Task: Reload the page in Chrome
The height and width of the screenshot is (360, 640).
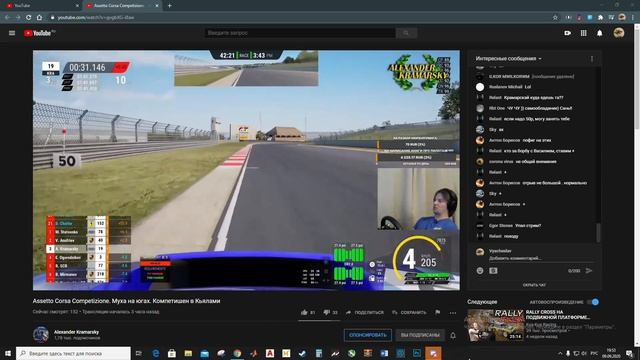Action: [x=29, y=18]
